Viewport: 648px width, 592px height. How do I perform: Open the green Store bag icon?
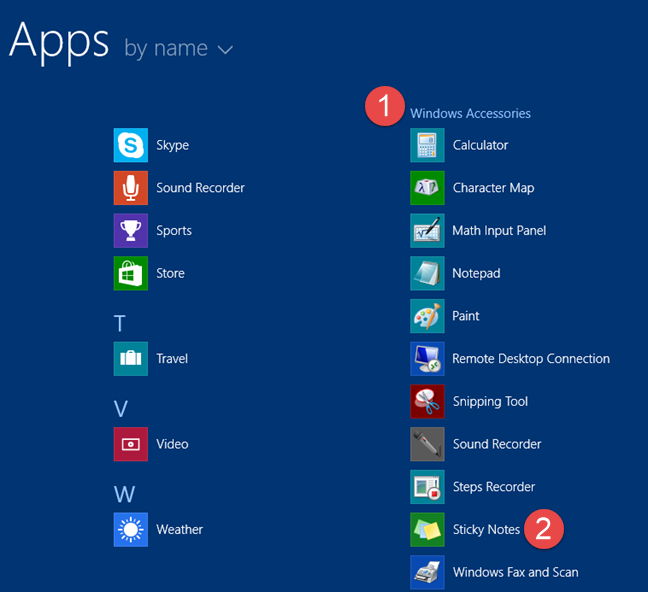[131, 273]
